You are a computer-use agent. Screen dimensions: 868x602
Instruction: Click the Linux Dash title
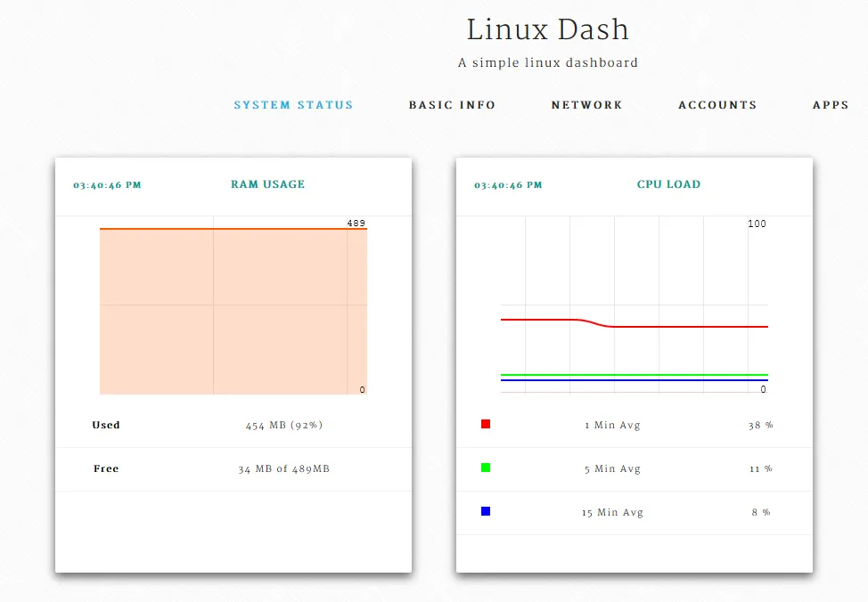pos(546,29)
